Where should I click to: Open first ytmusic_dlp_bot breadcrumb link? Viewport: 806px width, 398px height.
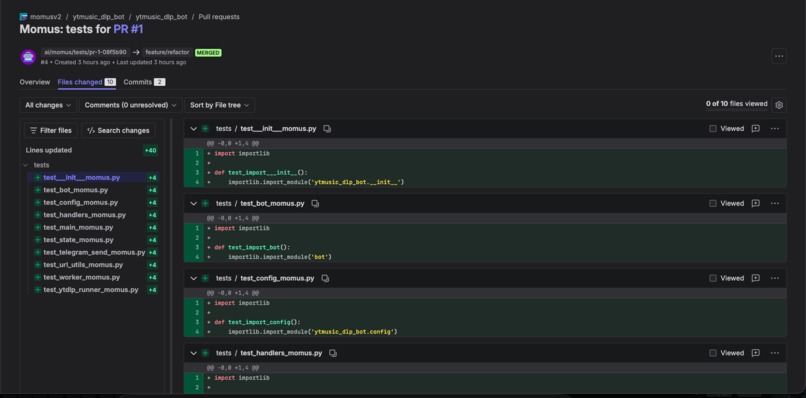tap(98, 17)
